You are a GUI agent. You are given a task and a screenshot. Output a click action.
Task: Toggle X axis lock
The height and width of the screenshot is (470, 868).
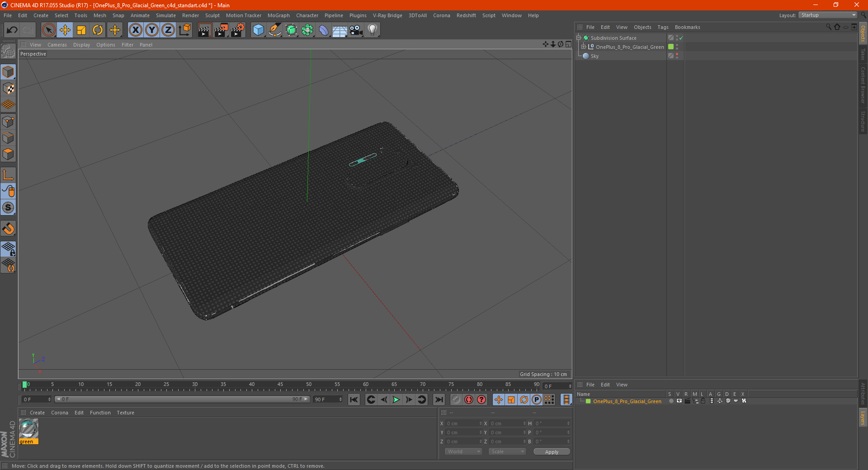pos(135,30)
